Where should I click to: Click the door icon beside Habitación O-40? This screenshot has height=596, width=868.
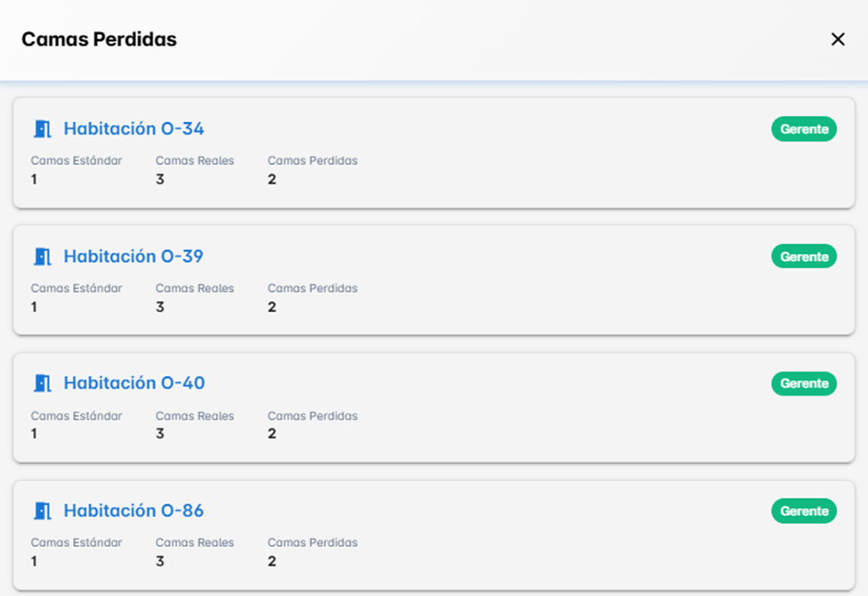[42, 383]
